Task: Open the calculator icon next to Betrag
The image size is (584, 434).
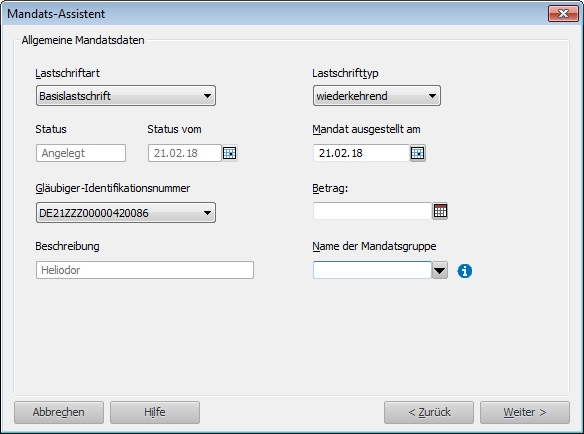Action: coord(440,211)
